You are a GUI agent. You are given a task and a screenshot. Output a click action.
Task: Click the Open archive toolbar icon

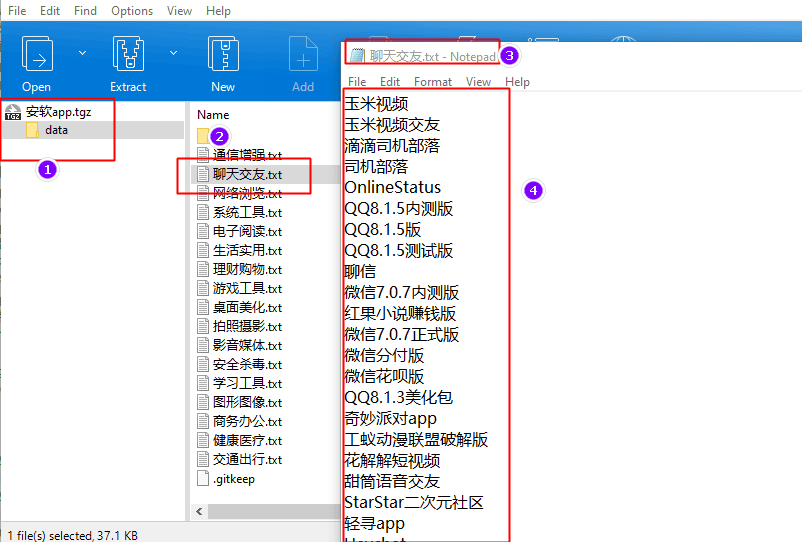coord(37,54)
